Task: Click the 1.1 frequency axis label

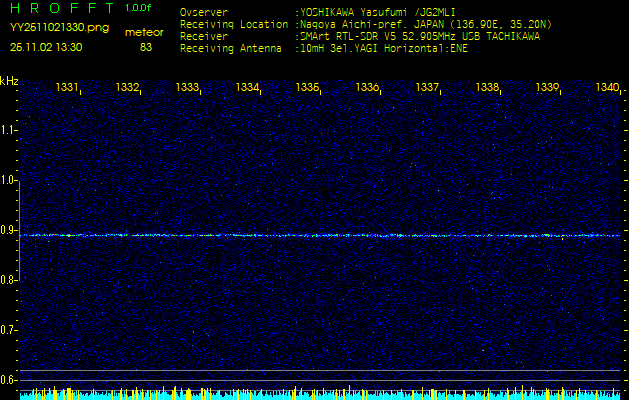Action: pyautogui.click(x=9, y=130)
